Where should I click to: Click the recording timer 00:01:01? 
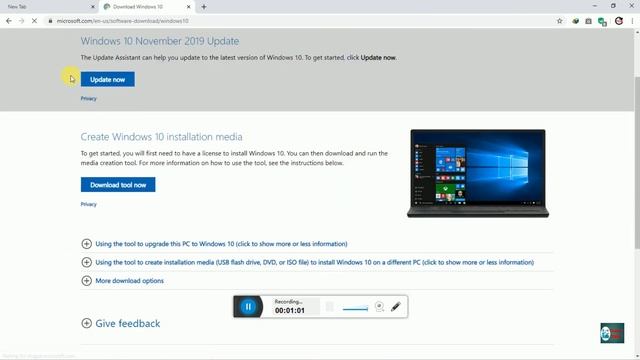(x=289, y=311)
